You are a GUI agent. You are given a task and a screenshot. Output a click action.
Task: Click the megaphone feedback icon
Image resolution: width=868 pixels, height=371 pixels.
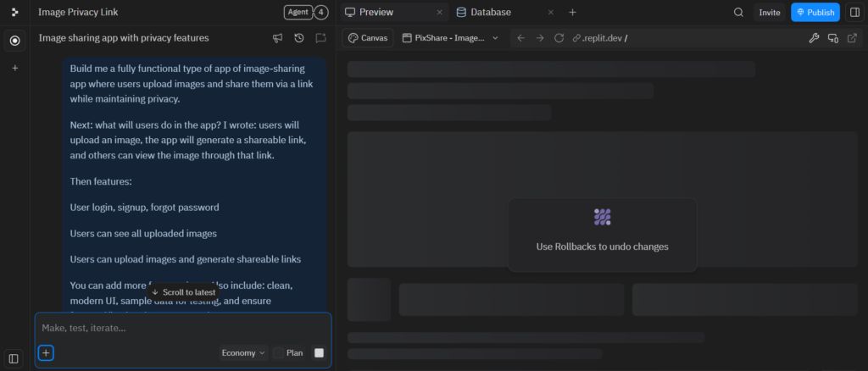[x=277, y=38]
